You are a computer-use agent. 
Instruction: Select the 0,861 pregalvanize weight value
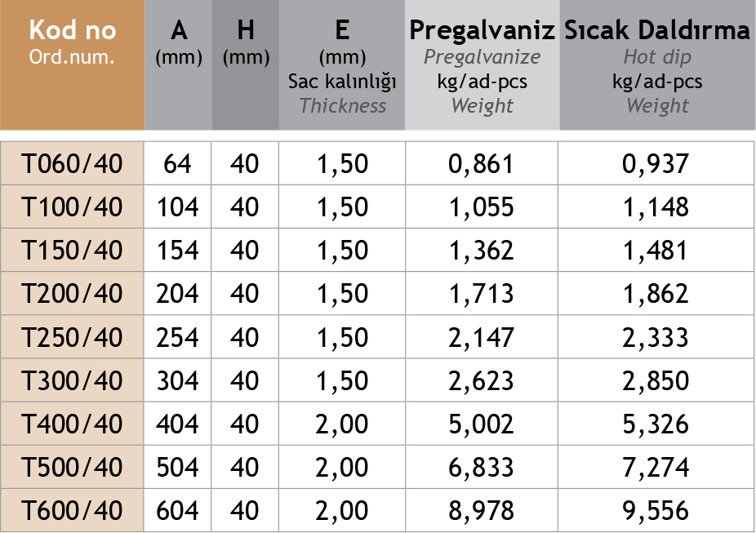[482, 164]
